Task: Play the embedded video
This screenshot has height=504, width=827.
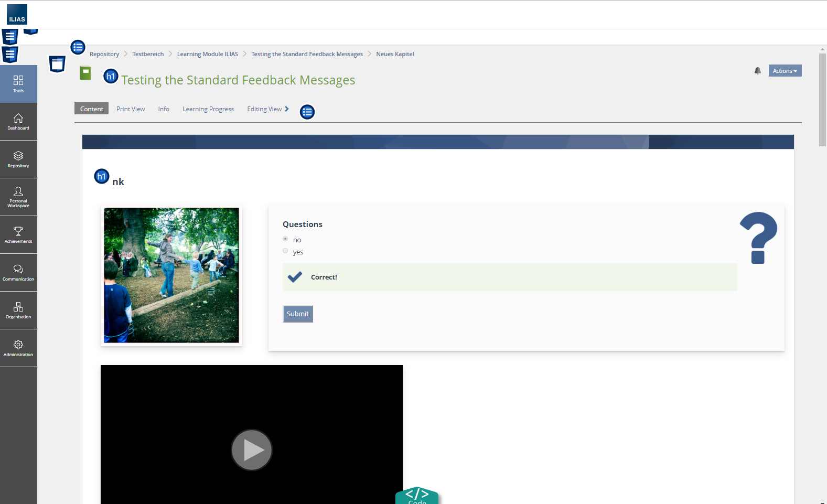Action: coord(252,450)
